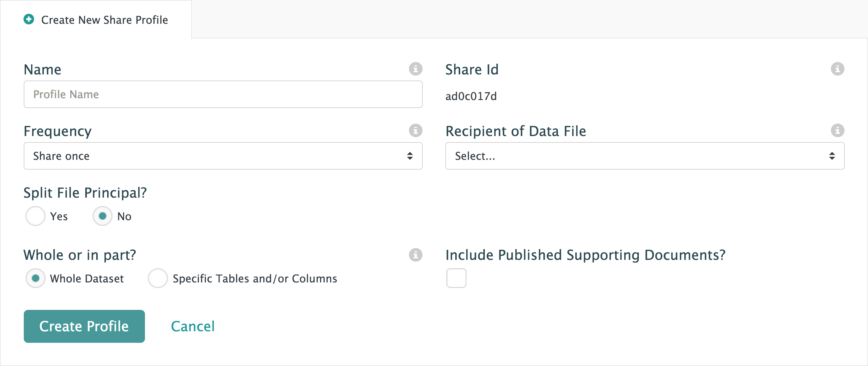Click the Frequency info icon
This screenshot has width=868, height=366.
415,131
